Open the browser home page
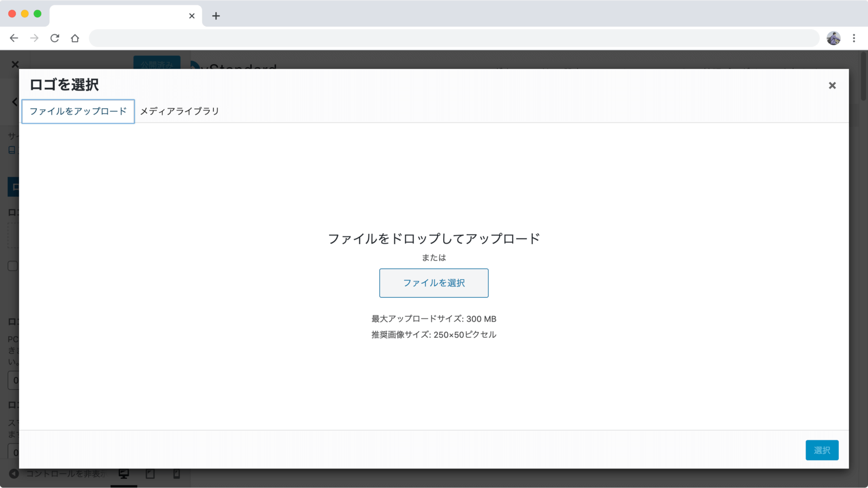 [75, 38]
